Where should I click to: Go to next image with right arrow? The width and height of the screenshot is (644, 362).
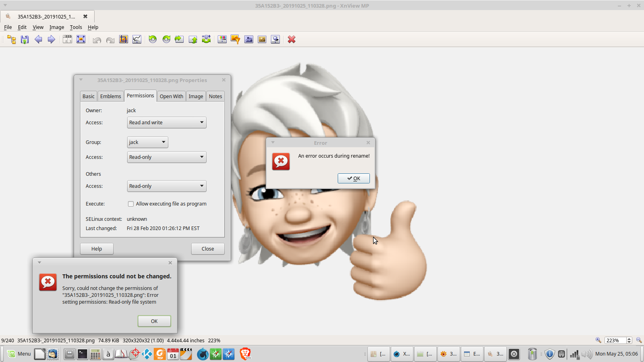point(52,39)
